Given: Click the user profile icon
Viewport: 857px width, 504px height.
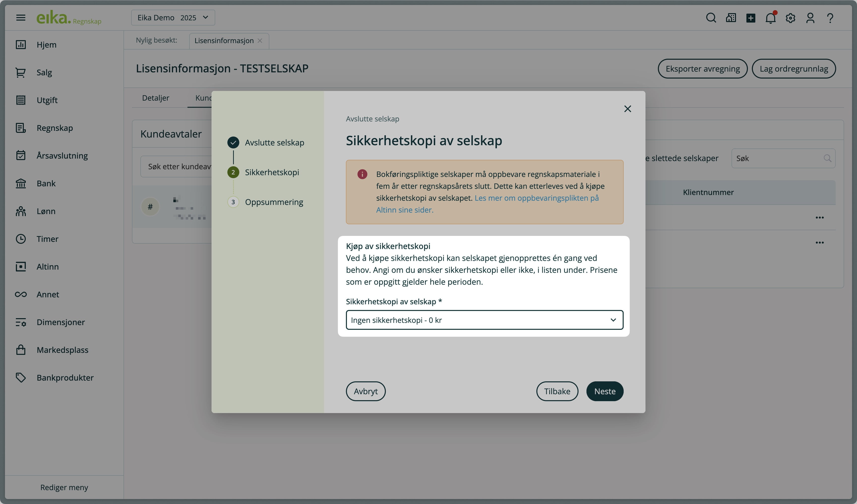Looking at the screenshot, I should coord(810,18).
